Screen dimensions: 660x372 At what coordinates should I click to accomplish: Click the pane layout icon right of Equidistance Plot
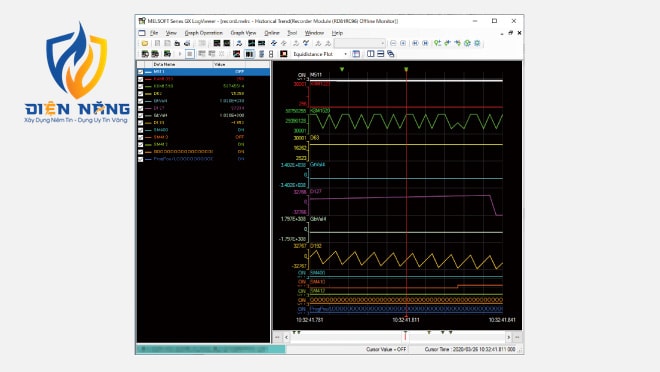356,54
